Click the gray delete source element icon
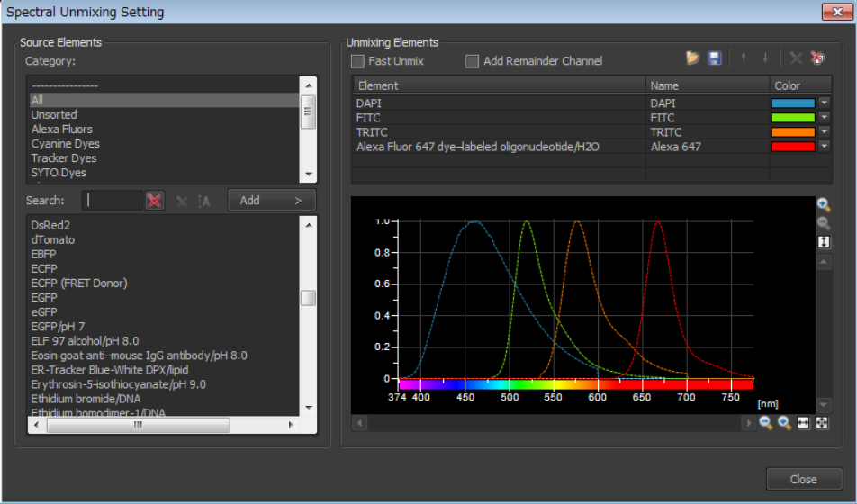Image resolution: width=857 pixels, height=504 pixels. [182, 202]
